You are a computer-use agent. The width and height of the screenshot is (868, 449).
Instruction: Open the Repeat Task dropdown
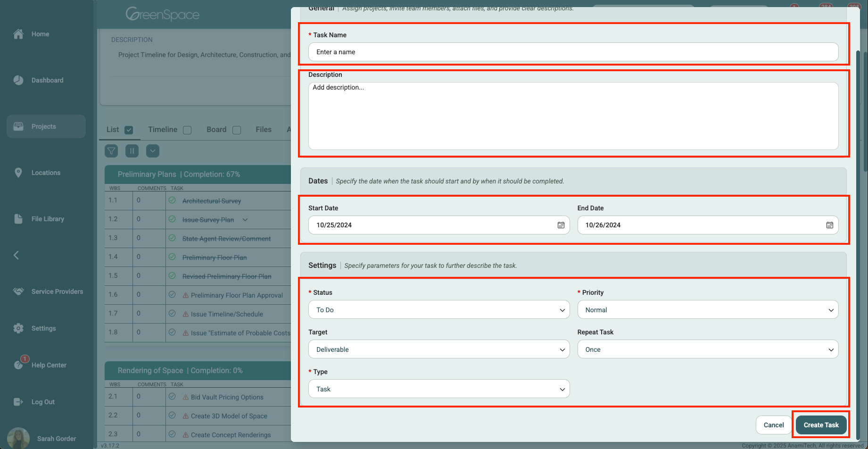(707, 349)
